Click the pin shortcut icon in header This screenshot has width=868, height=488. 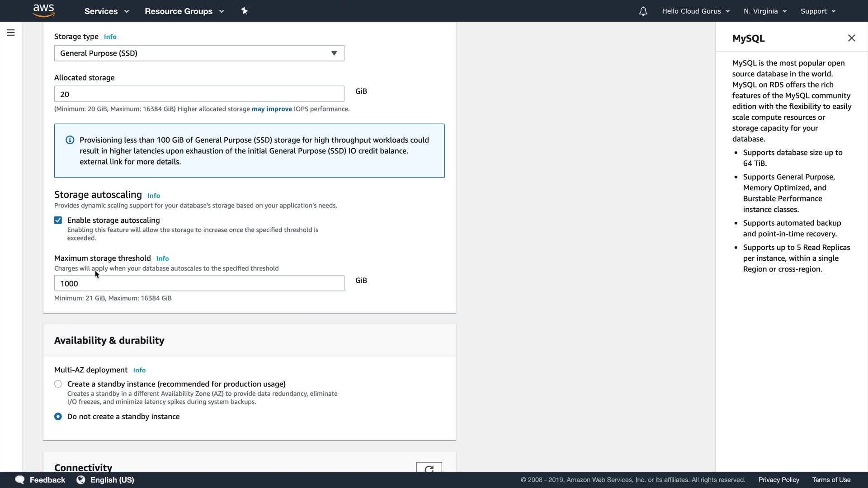(245, 11)
